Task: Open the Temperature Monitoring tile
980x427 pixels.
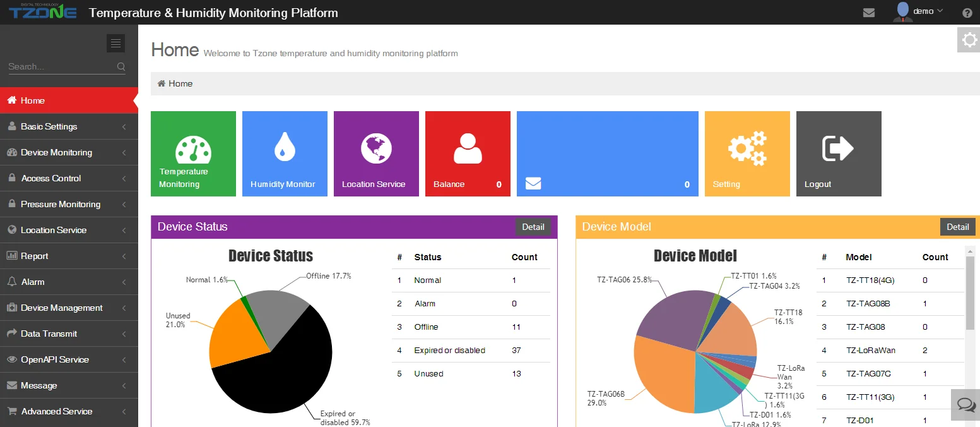Action: tap(193, 153)
